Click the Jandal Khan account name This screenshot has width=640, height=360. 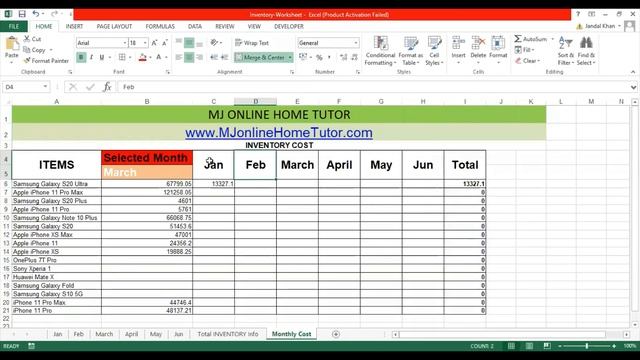click(x=600, y=26)
